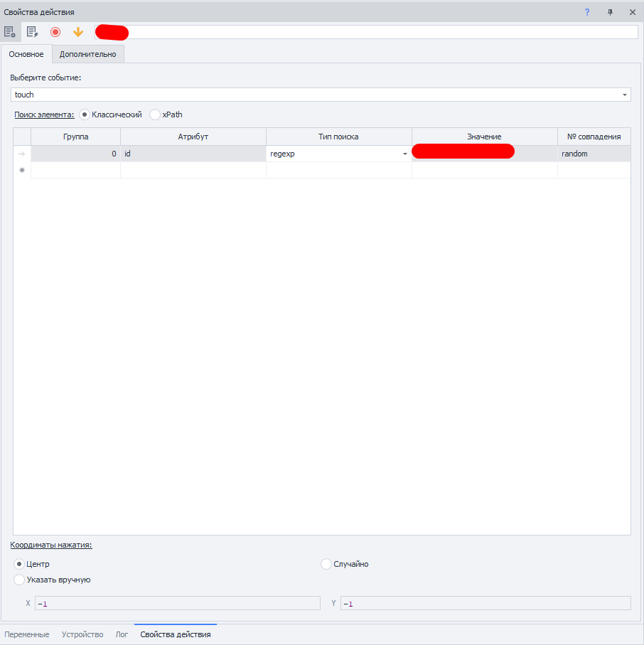Expand the touch event dropdown

[x=624, y=95]
